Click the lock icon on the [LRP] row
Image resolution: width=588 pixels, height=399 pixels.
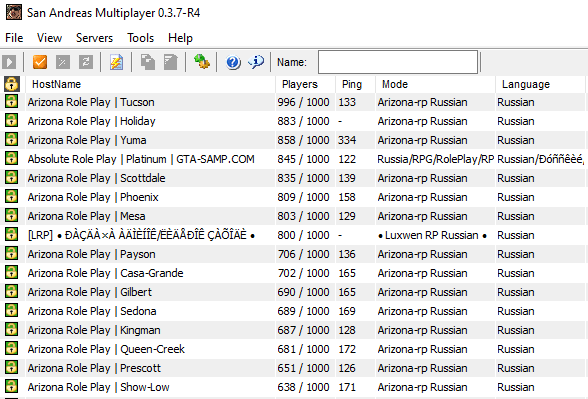click(x=12, y=234)
